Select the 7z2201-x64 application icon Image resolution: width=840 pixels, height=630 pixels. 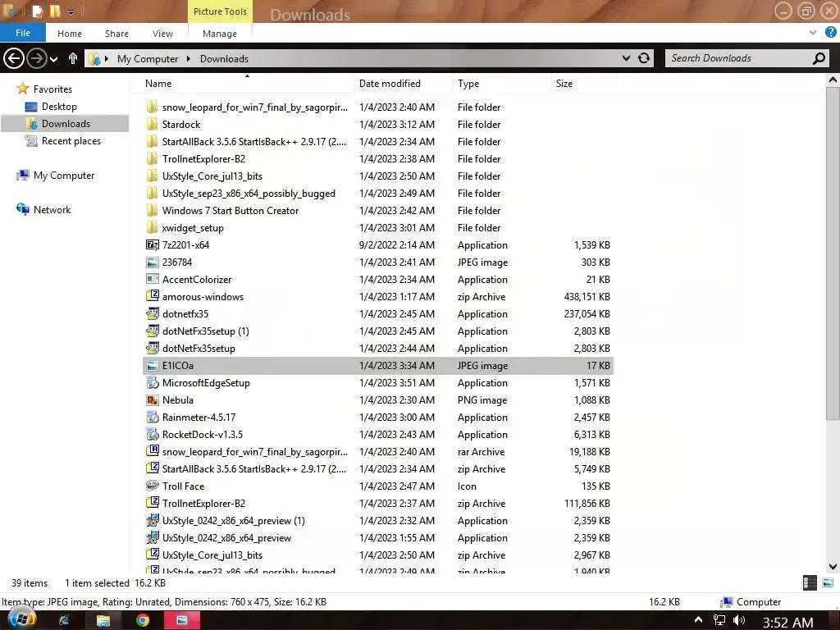click(152, 244)
